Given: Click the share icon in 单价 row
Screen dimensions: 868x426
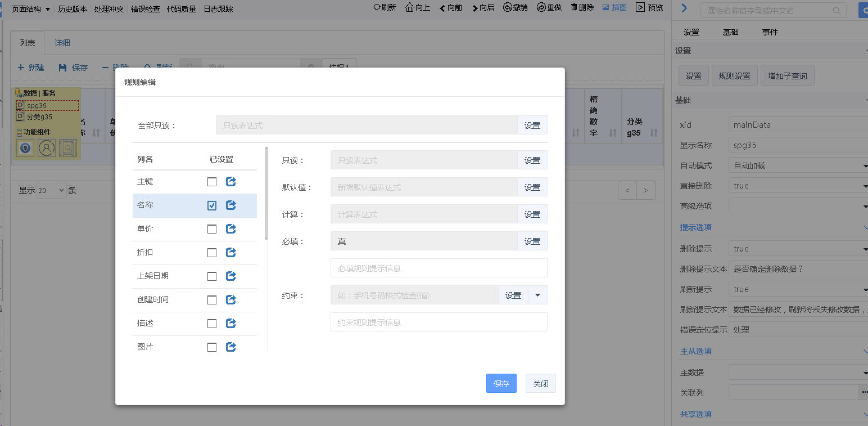Looking at the screenshot, I should point(230,229).
